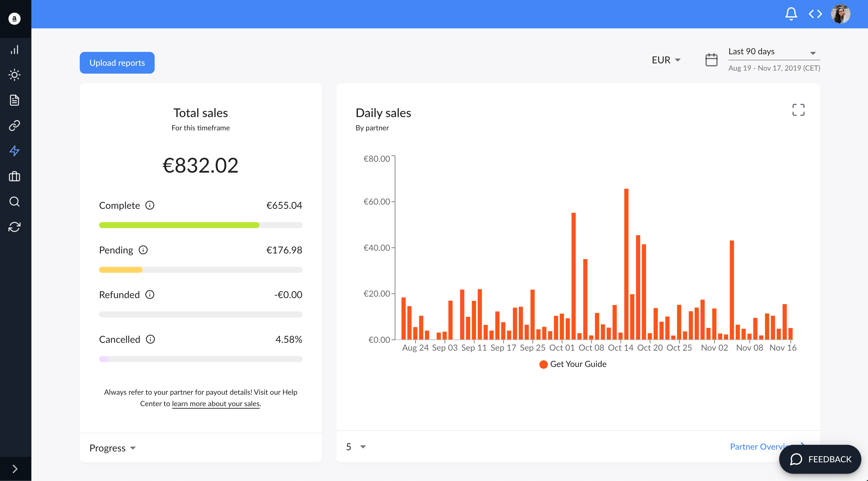The height and width of the screenshot is (481, 868).
Task: Open the chain link sidebar icon
Action: [14, 126]
